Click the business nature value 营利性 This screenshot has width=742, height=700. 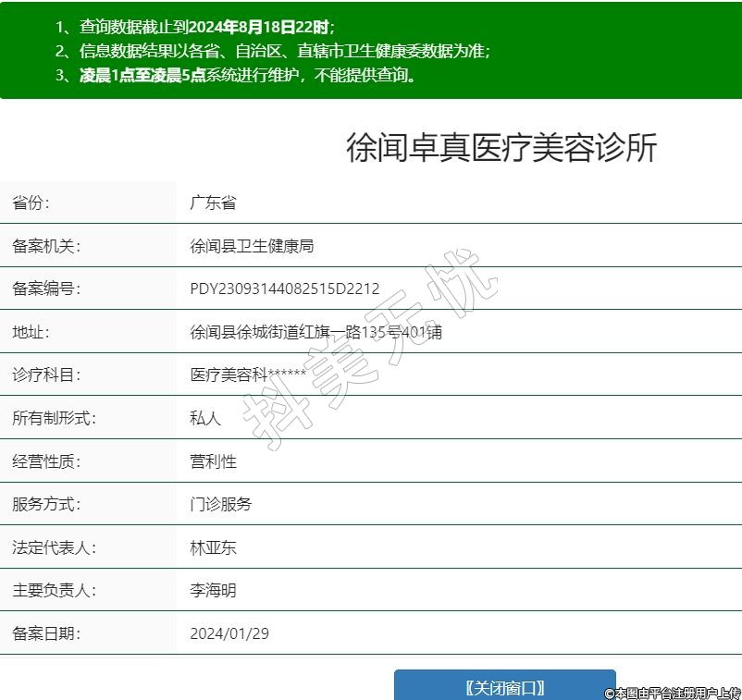point(213,461)
